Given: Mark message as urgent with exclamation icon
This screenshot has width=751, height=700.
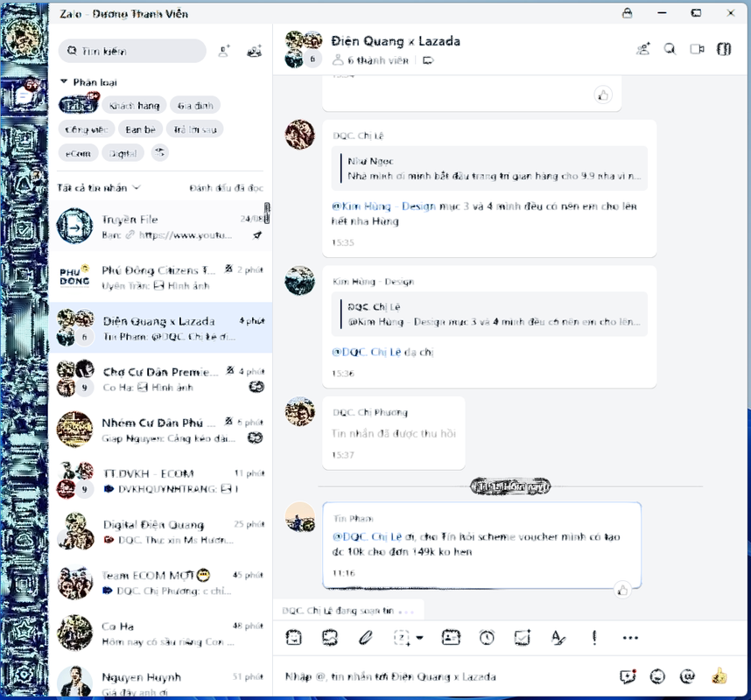Looking at the screenshot, I should pyautogui.click(x=594, y=637).
